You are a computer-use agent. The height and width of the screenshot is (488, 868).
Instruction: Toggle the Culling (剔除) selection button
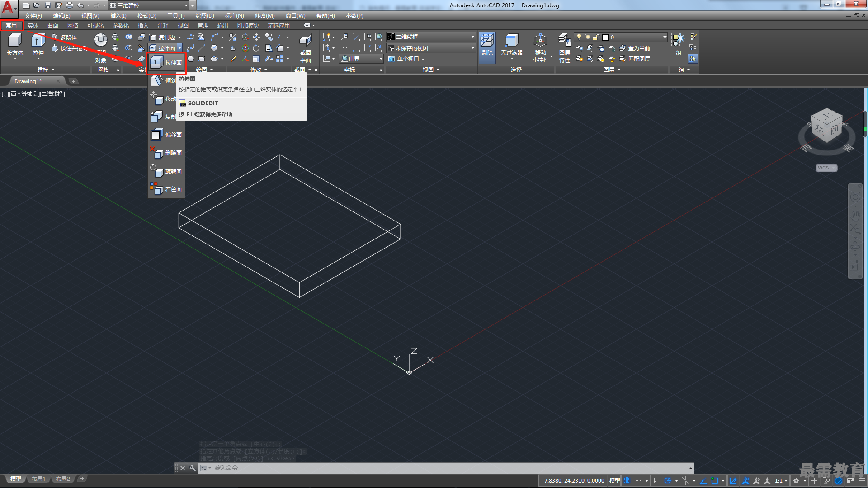[x=487, y=47]
